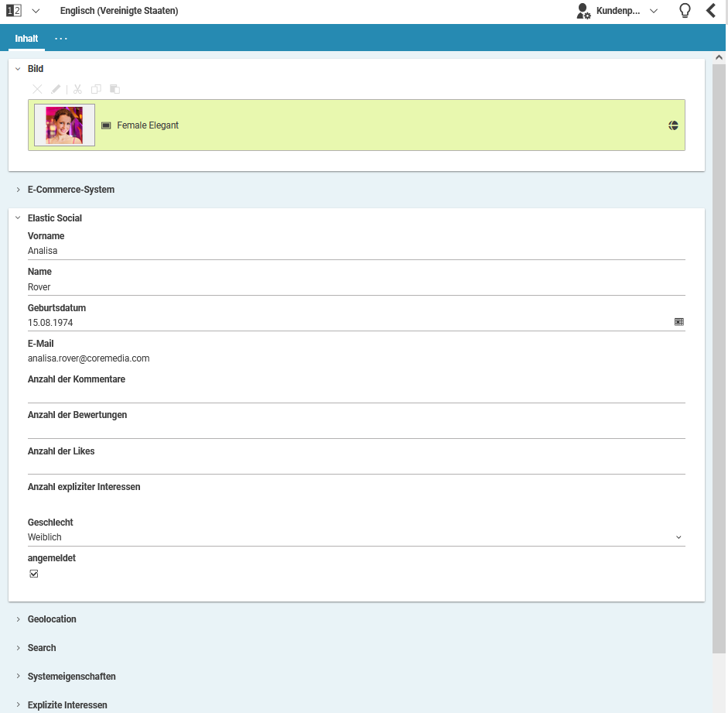Click the Female Elegant image thumbnail
This screenshot has height=713, width=728.
click(x=64, y=125)
